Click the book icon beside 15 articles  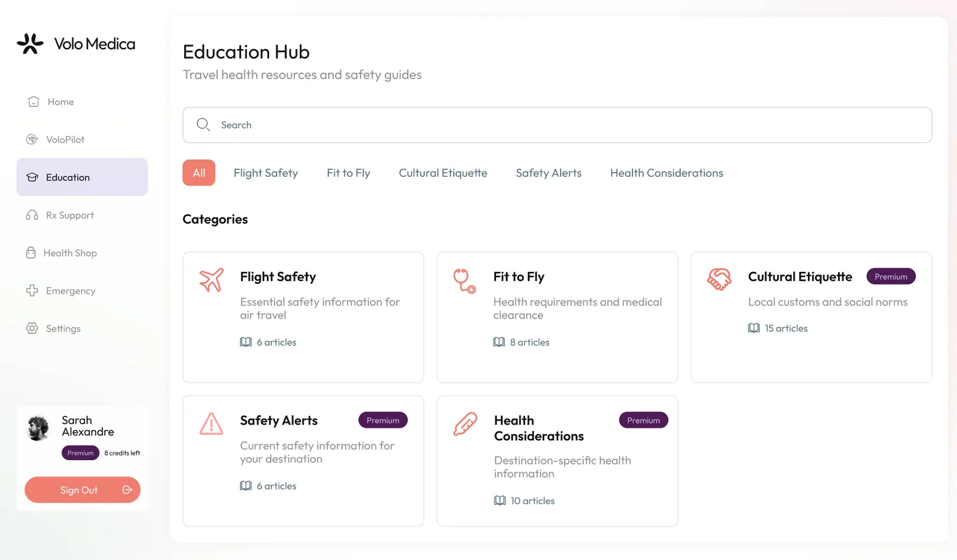click(754, 328)
